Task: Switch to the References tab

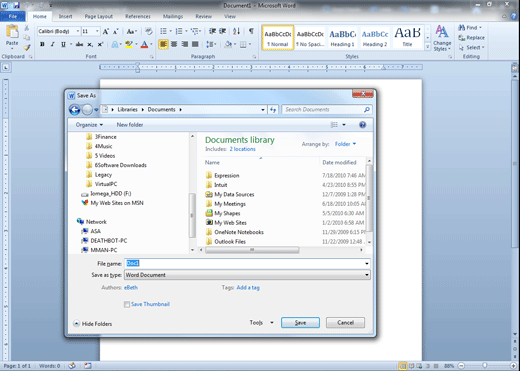Action: point(138,16)
